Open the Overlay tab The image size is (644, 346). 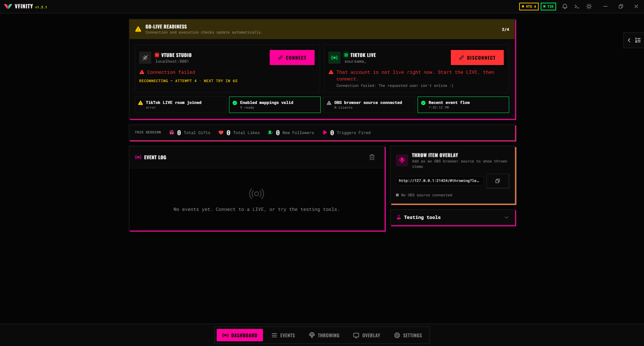pyautogui.click(x=367, y=335)
